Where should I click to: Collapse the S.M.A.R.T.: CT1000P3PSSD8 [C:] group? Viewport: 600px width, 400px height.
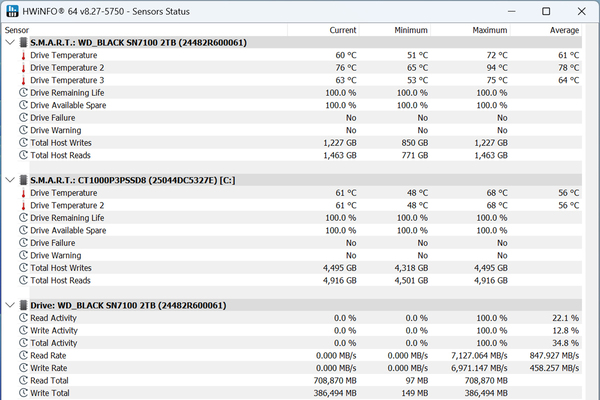pos(10,180)
